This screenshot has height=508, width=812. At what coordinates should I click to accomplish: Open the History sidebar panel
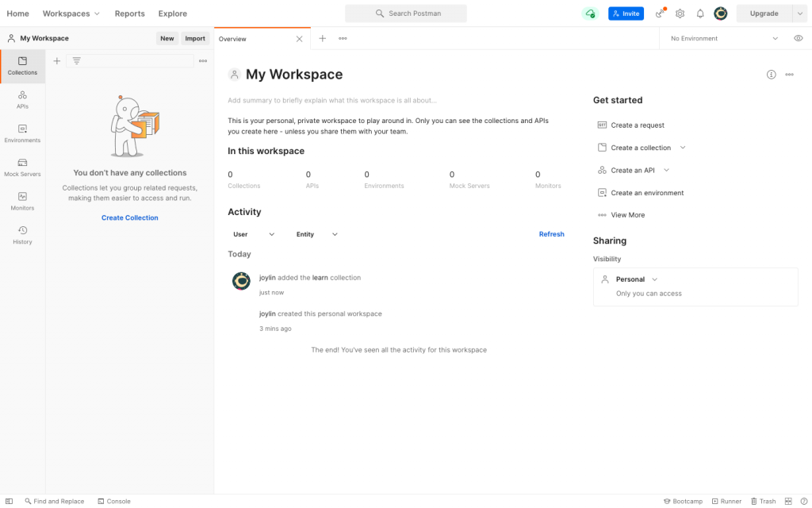click(22, 235)
